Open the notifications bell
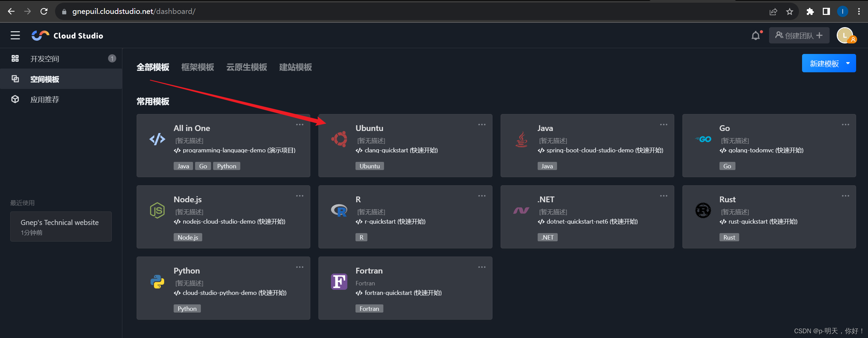Screen dimensions: 868x338 [x=756, y=35]
